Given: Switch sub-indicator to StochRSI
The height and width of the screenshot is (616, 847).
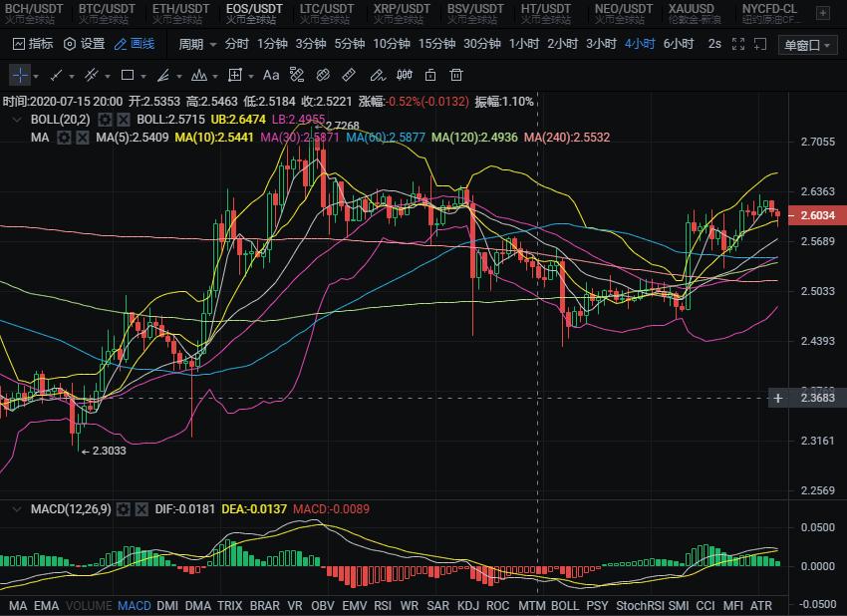Looking at the screenshot, I should click(x=640, y=606).
